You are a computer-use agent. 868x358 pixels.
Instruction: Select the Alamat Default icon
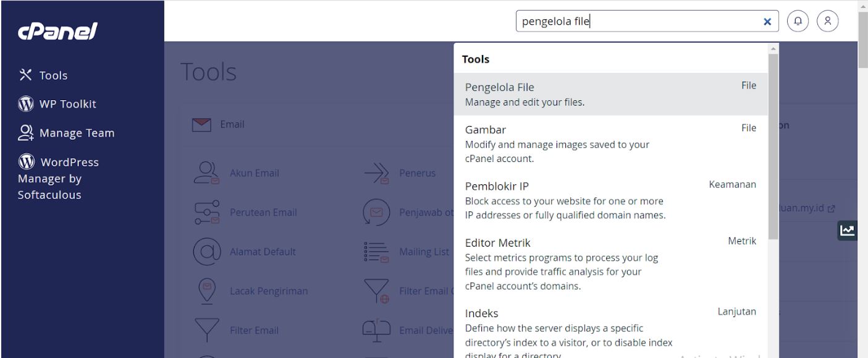coord(206,252)
